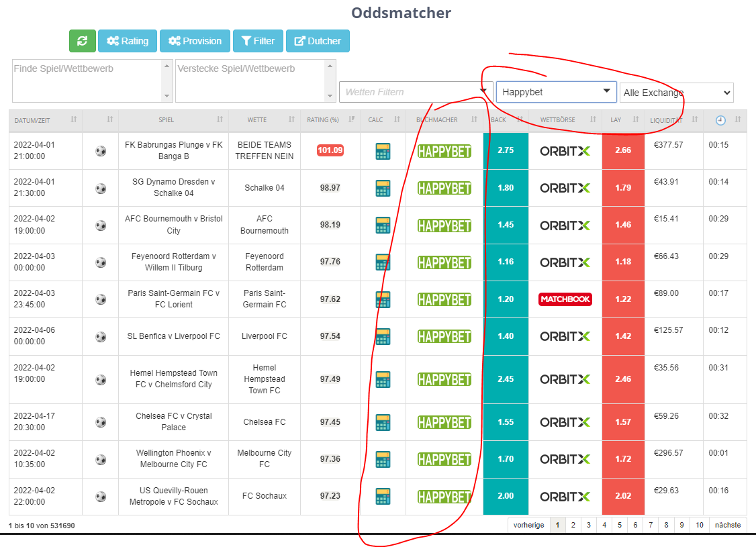Open the Alle Exchange dropdown
Image resolution: width=756 pixels, height=547 pixels.
tap(677, 93)
